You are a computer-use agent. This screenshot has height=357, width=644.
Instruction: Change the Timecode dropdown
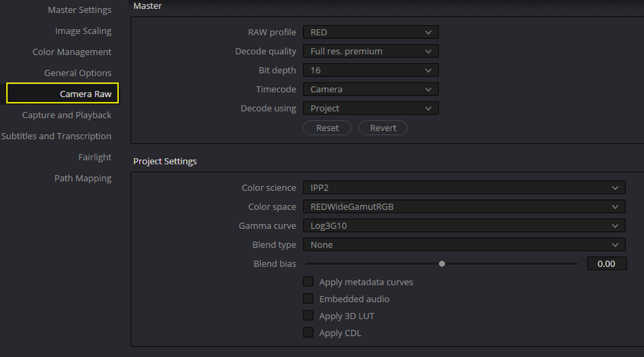point(371,90)
